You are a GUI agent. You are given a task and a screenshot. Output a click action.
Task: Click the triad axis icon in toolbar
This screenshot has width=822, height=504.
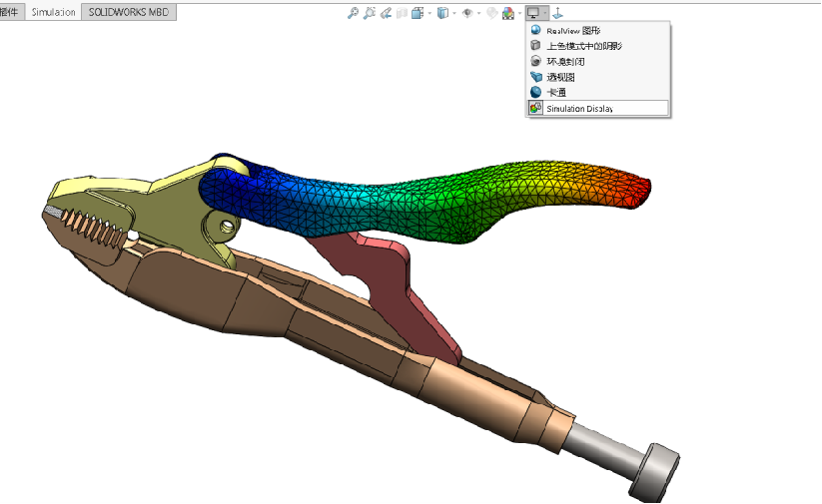558,13
